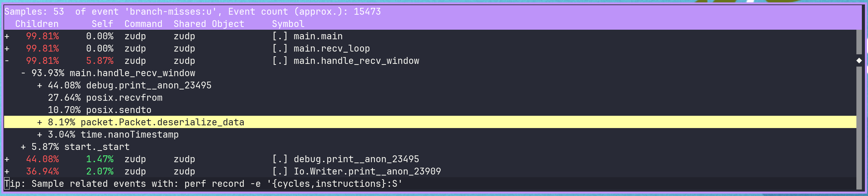Expand the highlighted packet.Packet.deserialize_data entry
Screen dimensions: 868x196
40,122
